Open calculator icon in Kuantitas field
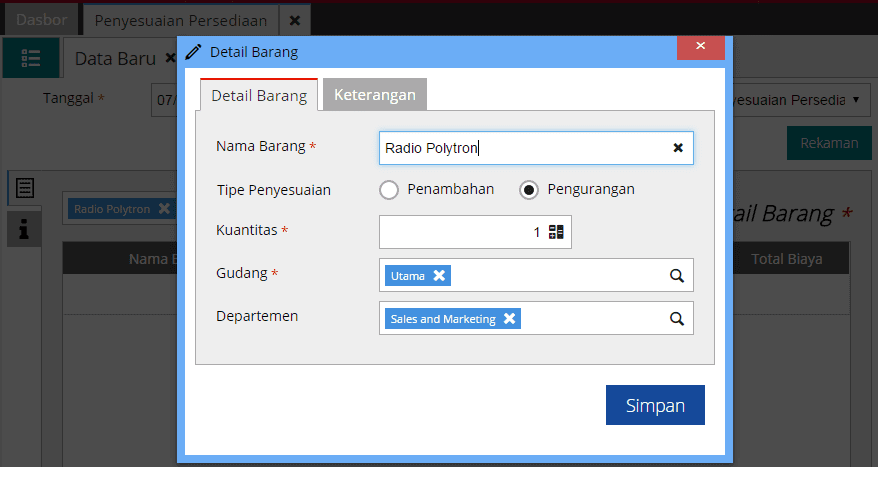 [556, 232]
